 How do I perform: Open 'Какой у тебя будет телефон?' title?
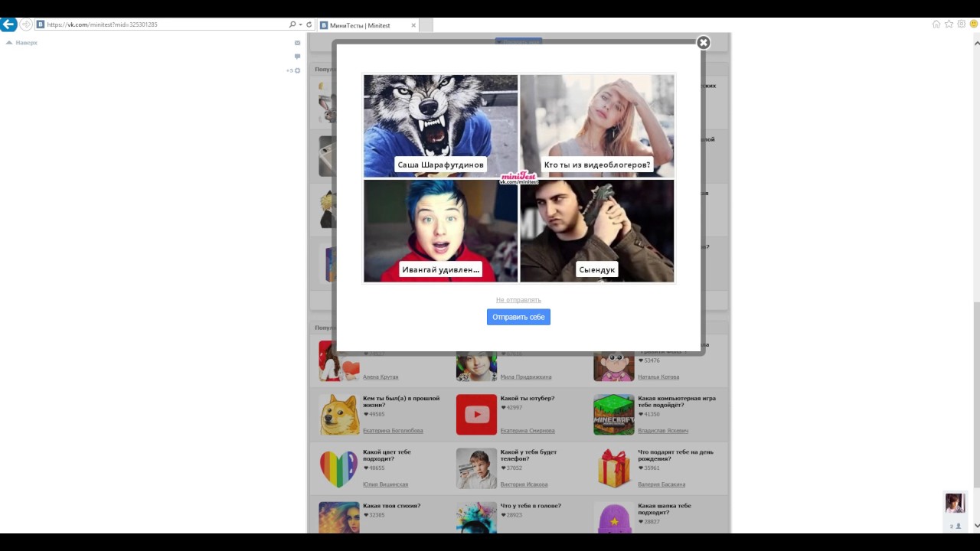pos(529,455)
